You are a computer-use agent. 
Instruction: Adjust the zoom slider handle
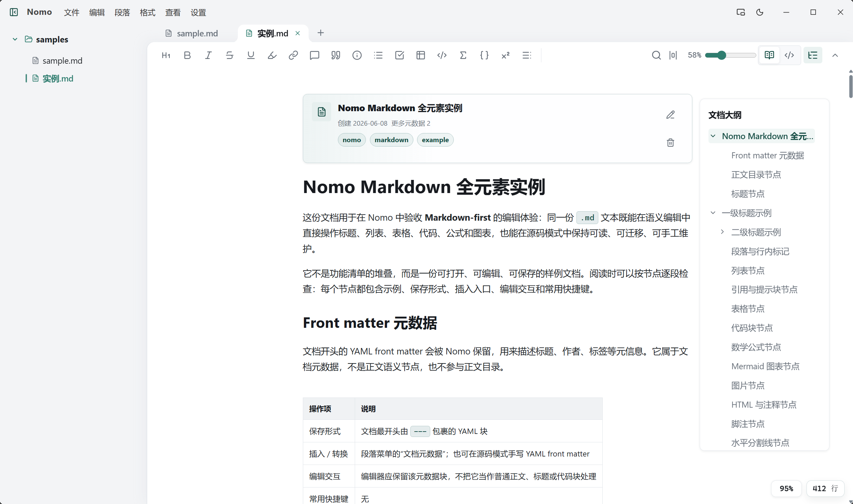(722, 55)
